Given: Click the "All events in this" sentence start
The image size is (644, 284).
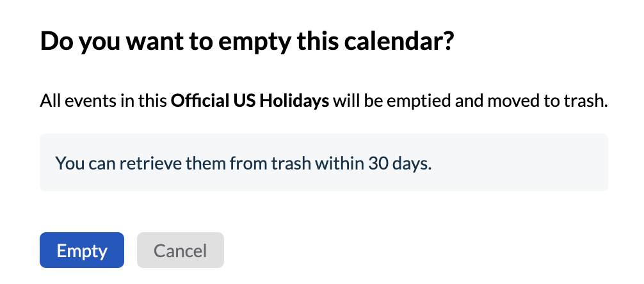Looking at the screenshot, I should [x=103, y=101].
